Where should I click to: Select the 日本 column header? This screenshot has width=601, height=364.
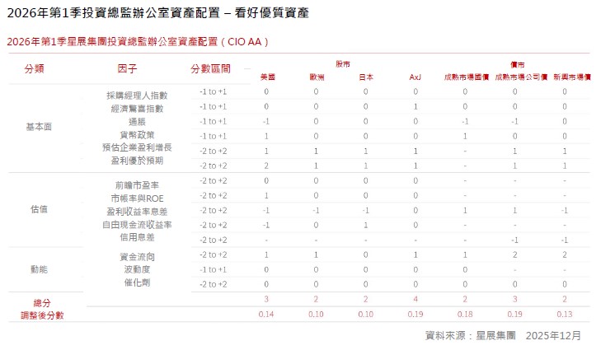[366, 77]
